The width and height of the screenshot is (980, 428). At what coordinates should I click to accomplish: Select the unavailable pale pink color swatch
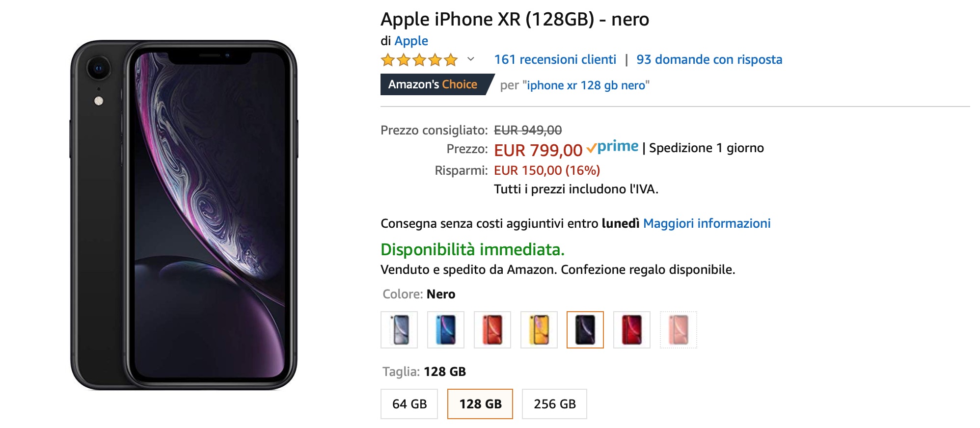coord(679,330)
